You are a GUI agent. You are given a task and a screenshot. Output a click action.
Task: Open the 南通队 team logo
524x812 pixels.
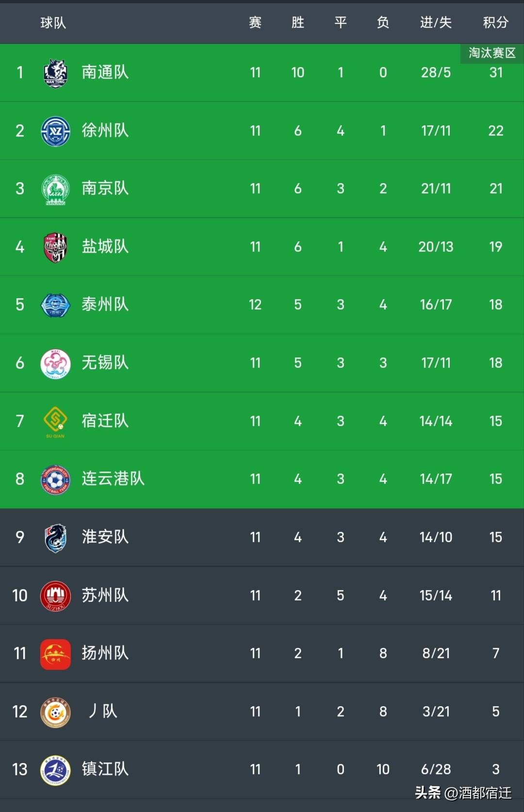[55, 73]
